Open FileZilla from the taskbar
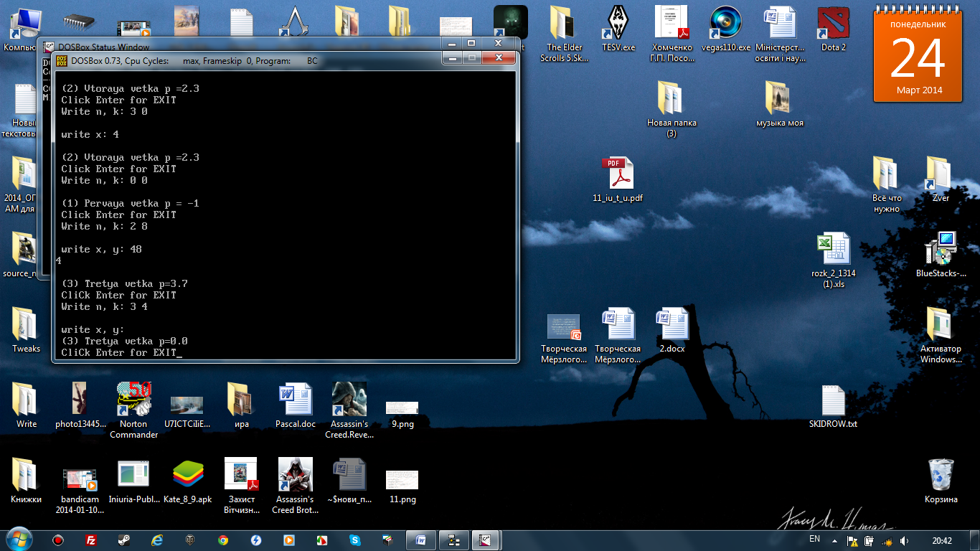Viewport: 980px width, 551px height. click(x=91, y=540)
